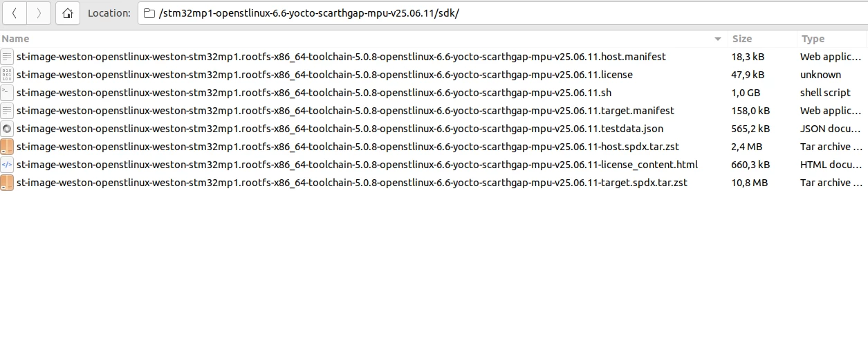Click the folder icon in location bar

tap(149, 13)
